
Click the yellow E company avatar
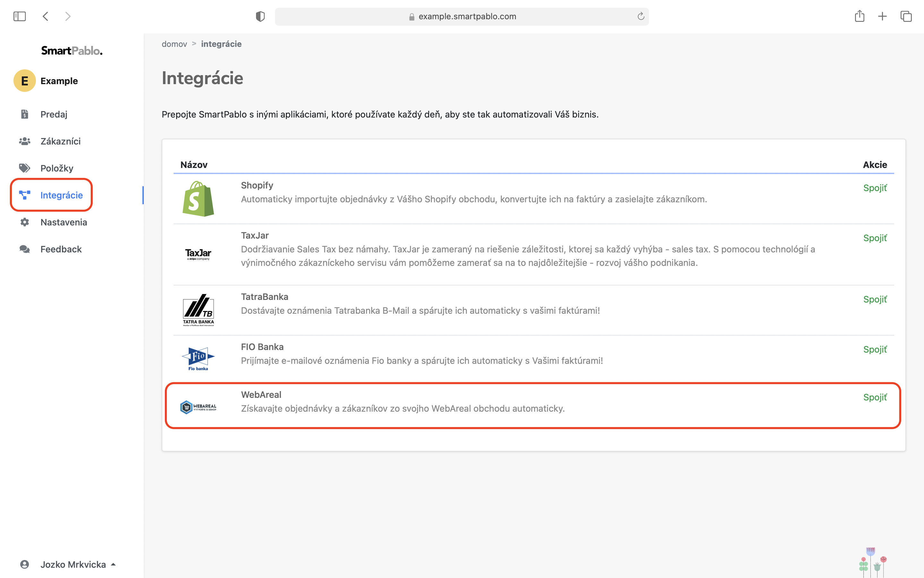[24, 81]
